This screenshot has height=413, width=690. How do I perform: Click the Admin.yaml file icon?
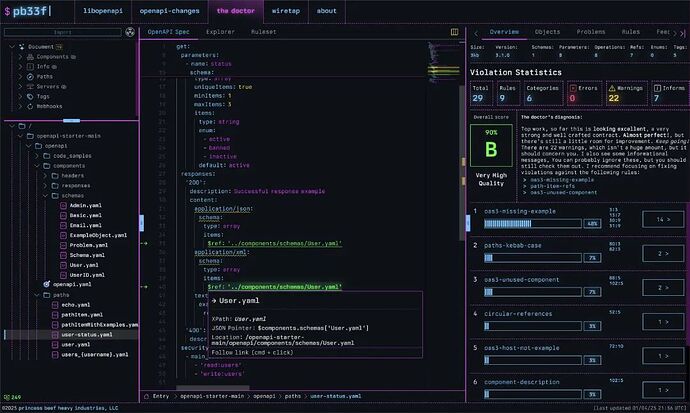(62, 205)
